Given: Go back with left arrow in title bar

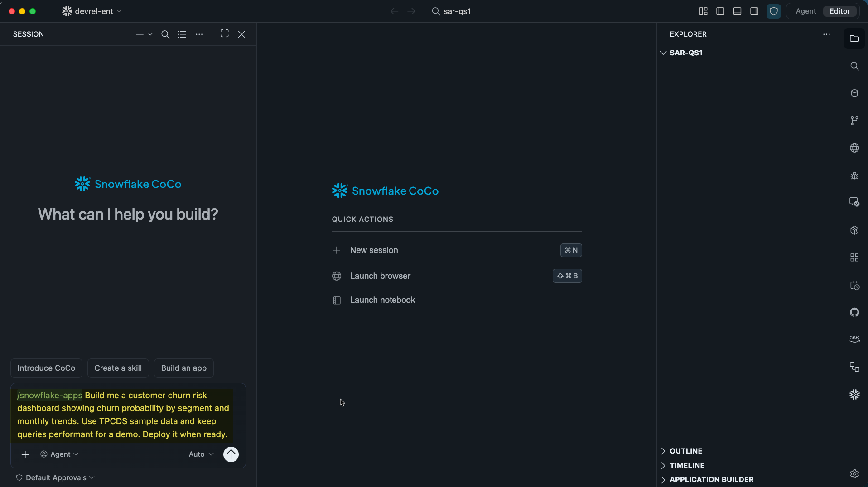Looking at the screenshot, I should click(x=394, y=11).
